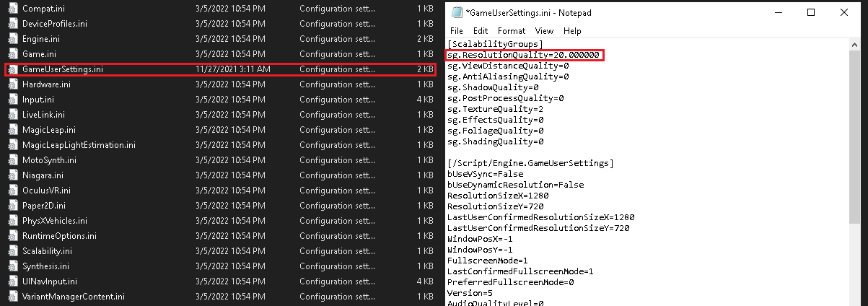
Task: Click the Notepad icon in title bar
Action: [457, 13]
